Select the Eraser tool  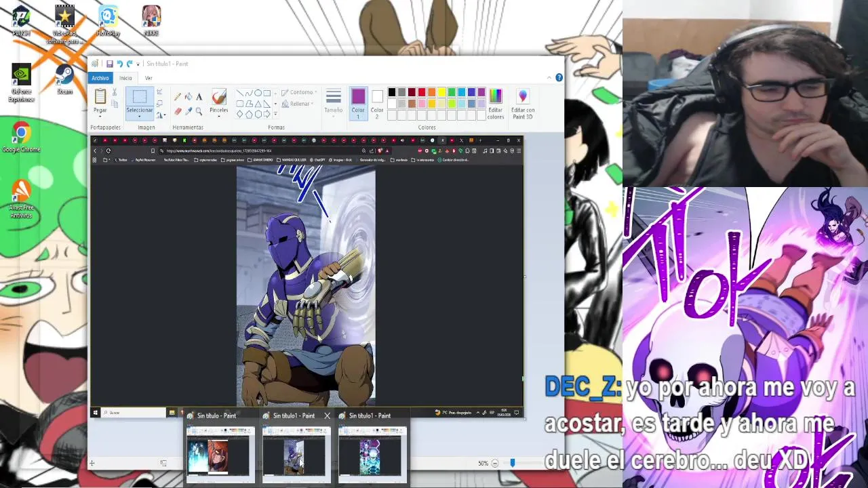(178, 110)
